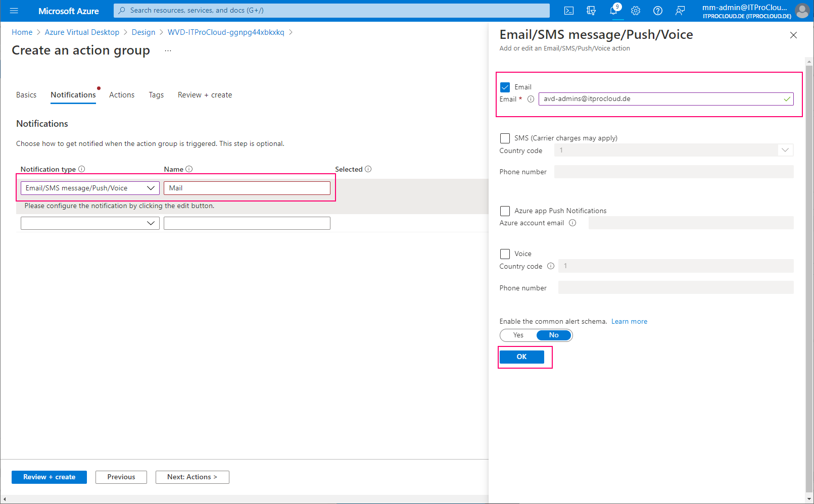814x504 pixels.
Task: Select the Notifications tab
Action: point(73,95)
